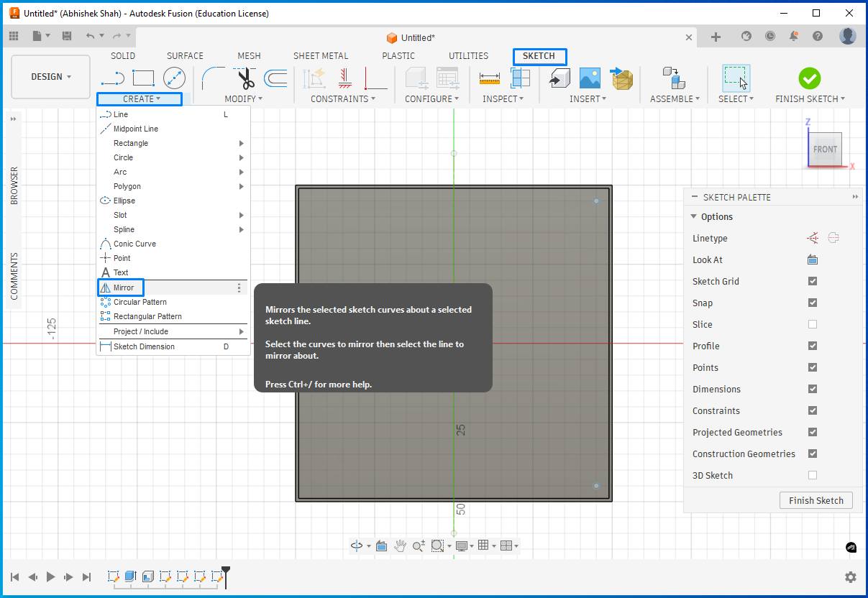Click the Insert Image icon

[590, 78]
